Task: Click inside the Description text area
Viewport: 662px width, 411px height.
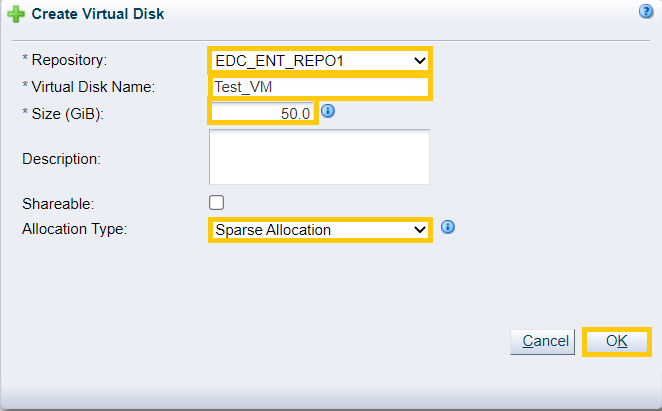Action: pyautogui.click(x=319, y=157)
